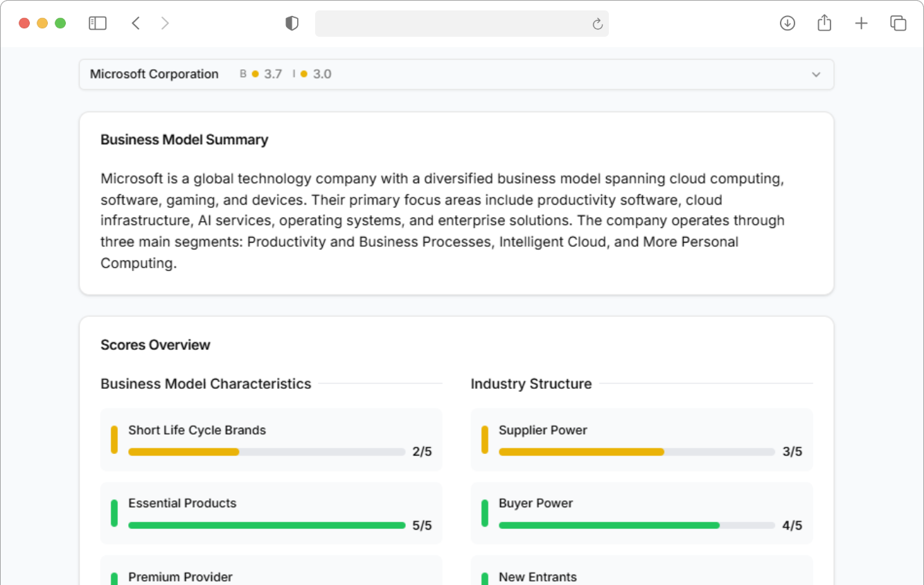The width and height of the screenshot is (924, 585).
Task: Expand the Microsoft Corporation dropdown chevron
Action: 816,75
